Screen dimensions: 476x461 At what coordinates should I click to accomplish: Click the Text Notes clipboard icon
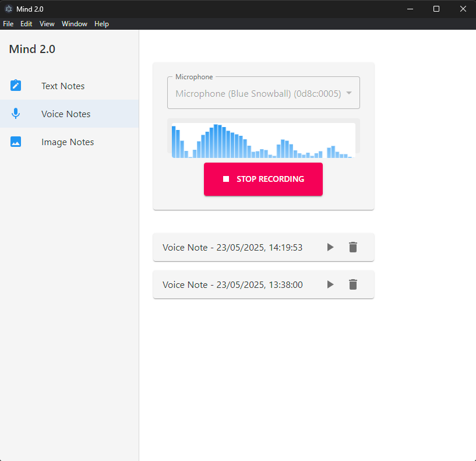point(16,86)
